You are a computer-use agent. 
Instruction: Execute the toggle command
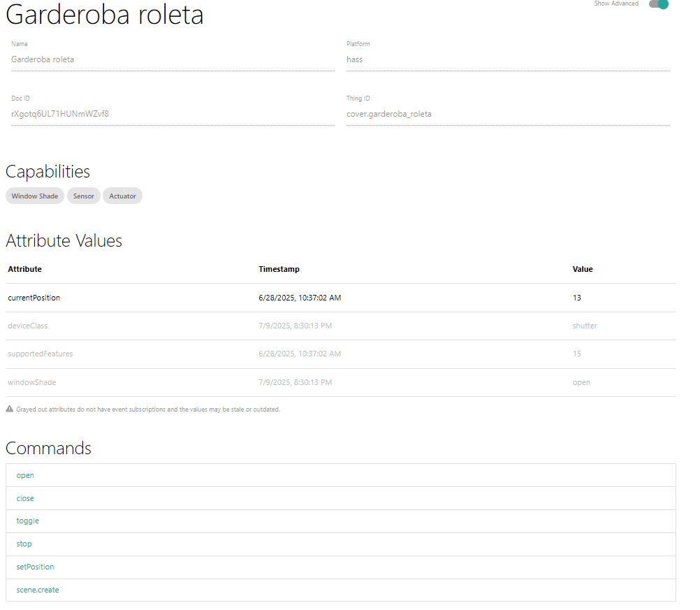[28, 521]
